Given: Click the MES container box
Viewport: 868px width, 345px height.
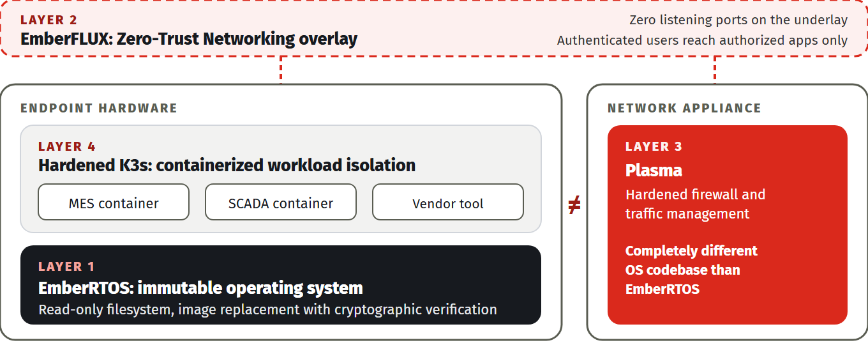Looking at the screenshot, I should click(114, 203).
